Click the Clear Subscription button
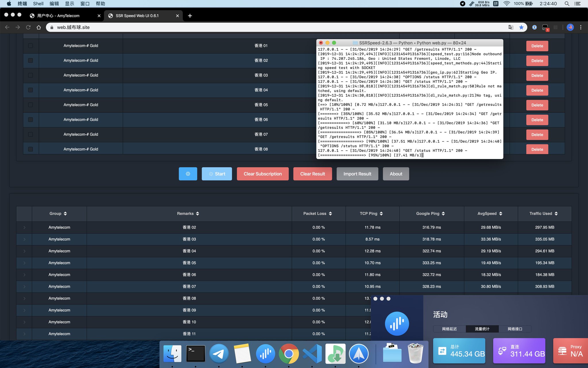Image resolution: width=588 pixels, height=368 pixels. coord(262,174)
